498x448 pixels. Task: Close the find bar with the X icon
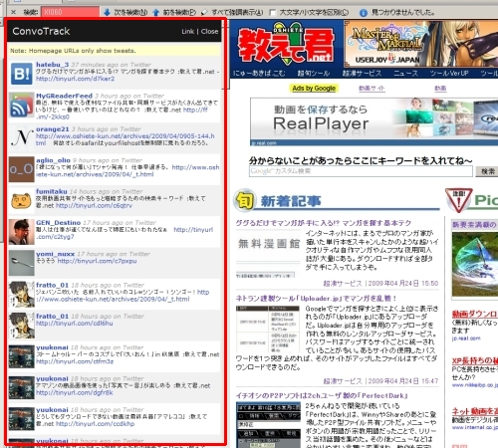(13, 12)
